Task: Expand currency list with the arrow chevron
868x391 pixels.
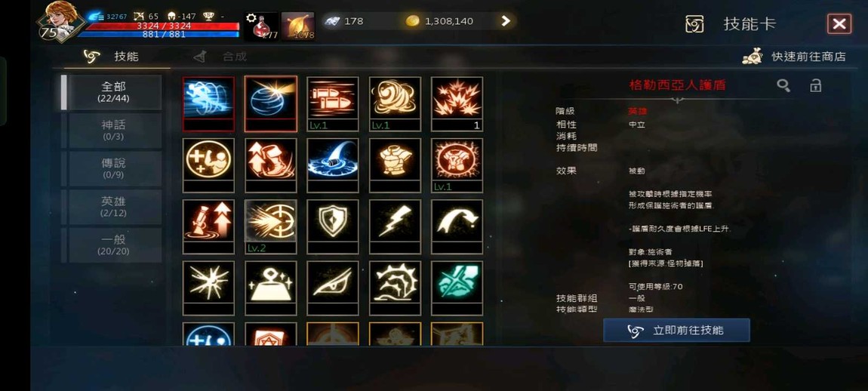Action: 506,21
